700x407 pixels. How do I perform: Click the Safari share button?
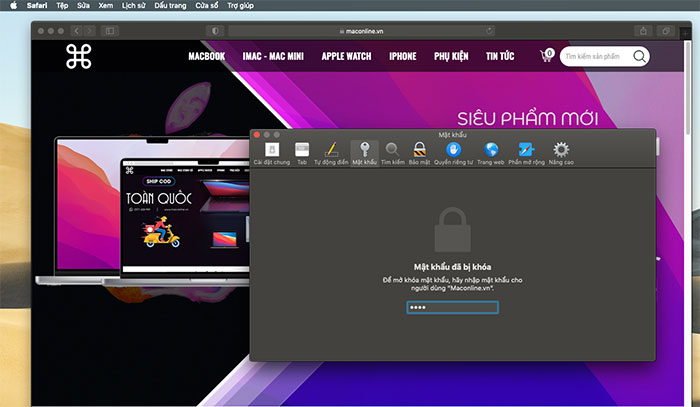pyautogui.click(x=643, y=31)
